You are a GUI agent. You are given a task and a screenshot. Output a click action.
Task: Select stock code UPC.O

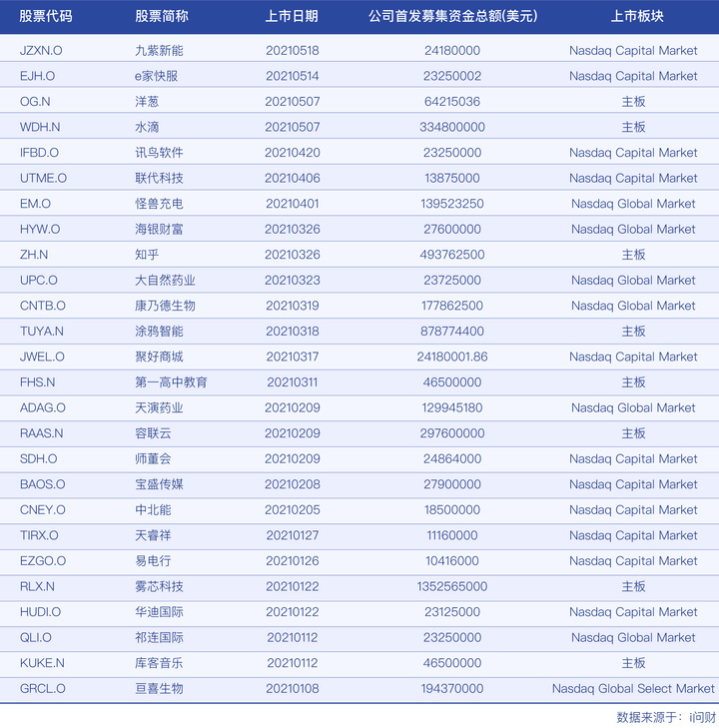tap(39, 281)
